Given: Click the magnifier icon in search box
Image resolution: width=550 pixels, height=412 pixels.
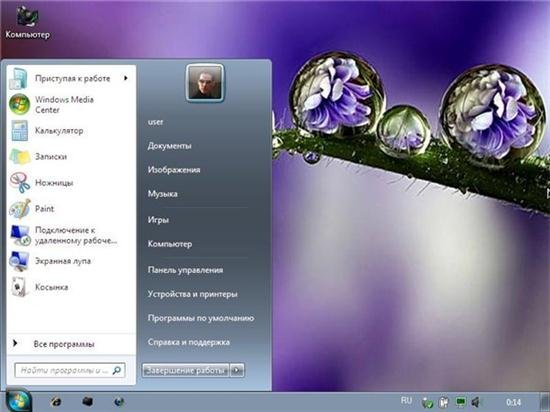Looking at the screenshot, I should point(116,370).
